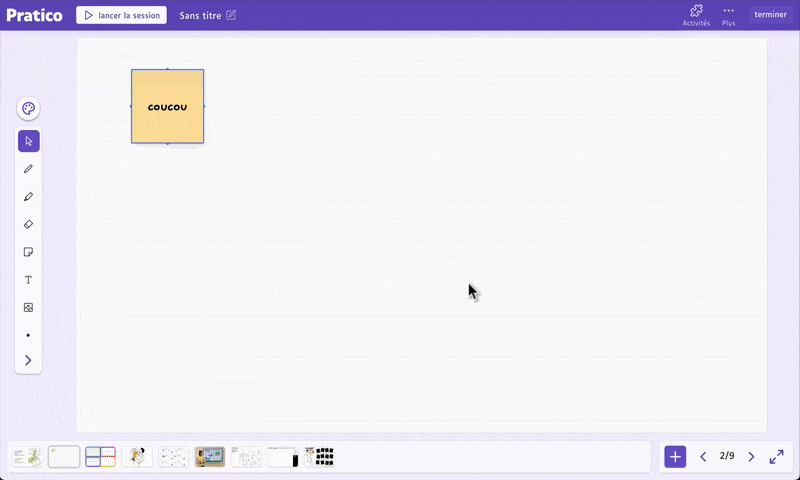Add a new slide with the plus button

click(675, 457)
